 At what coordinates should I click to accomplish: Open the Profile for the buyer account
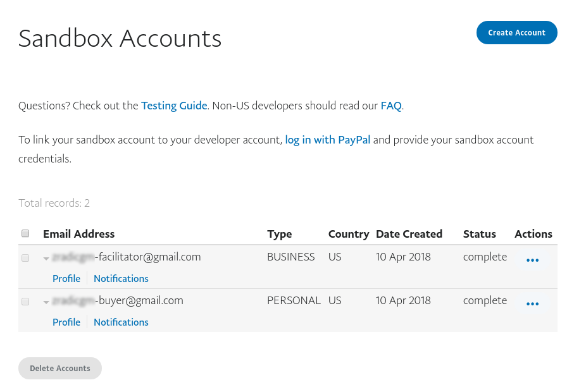pos(66,322)
